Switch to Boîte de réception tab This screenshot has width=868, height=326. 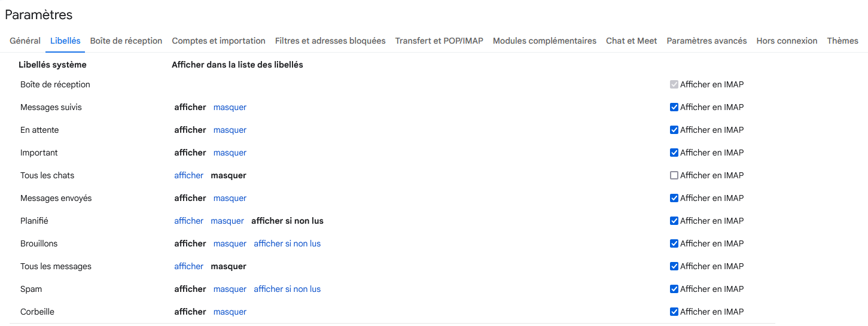coord(126,41)
